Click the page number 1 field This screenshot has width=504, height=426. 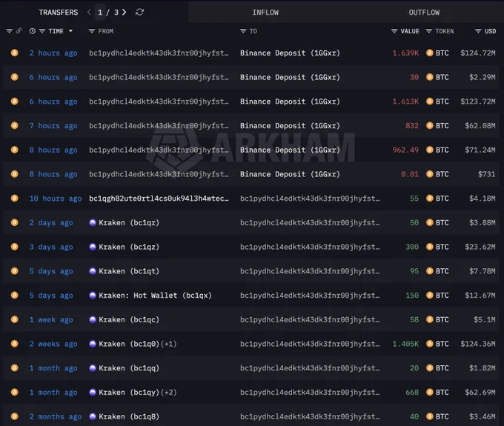pos(100,13)
